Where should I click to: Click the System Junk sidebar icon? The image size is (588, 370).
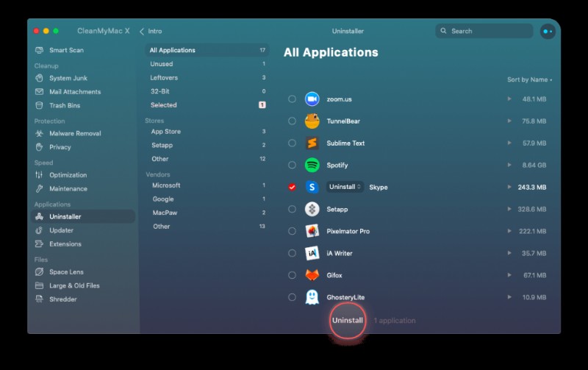(x=39, y=78)
